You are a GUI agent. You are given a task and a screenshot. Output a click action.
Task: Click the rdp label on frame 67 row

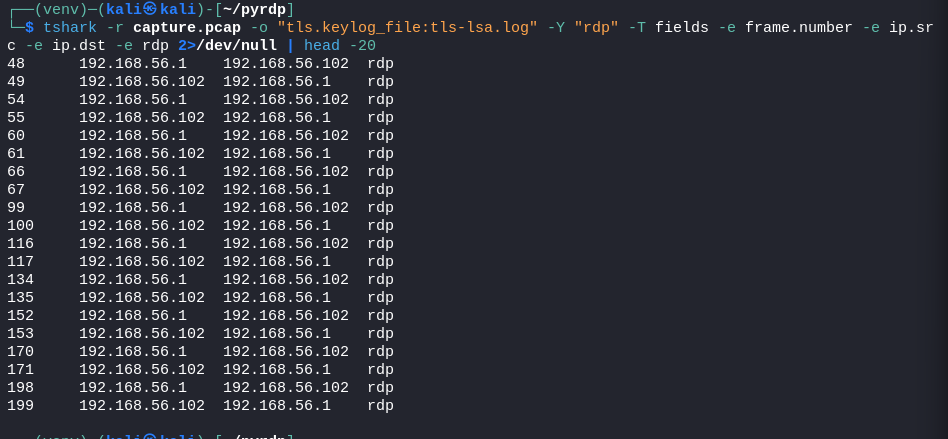click(x=380, y=190)
